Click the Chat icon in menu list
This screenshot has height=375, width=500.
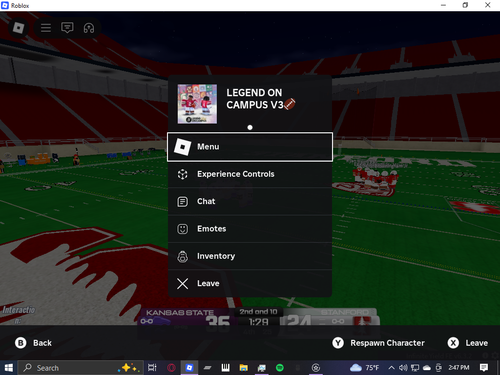[182, 202]
